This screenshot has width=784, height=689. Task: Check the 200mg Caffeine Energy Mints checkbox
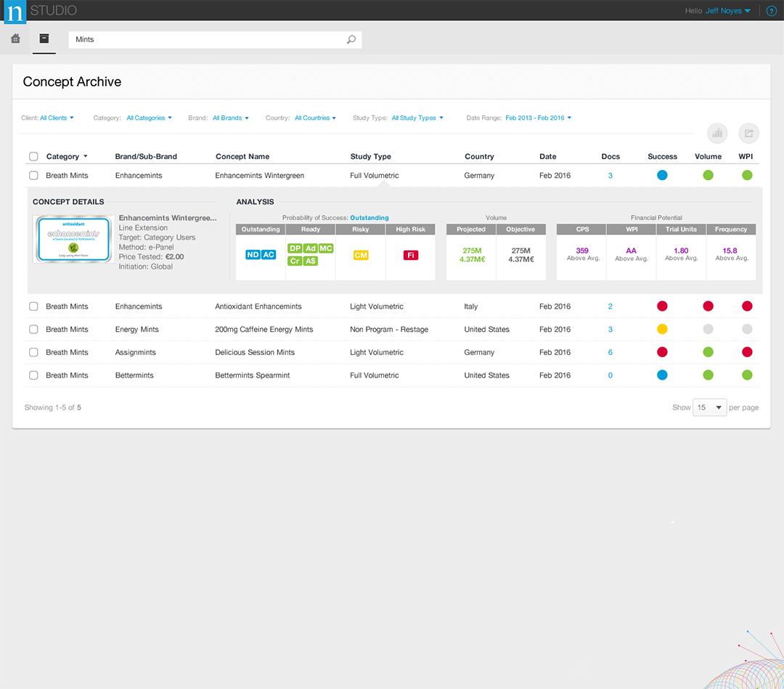[x=33, y=330]
